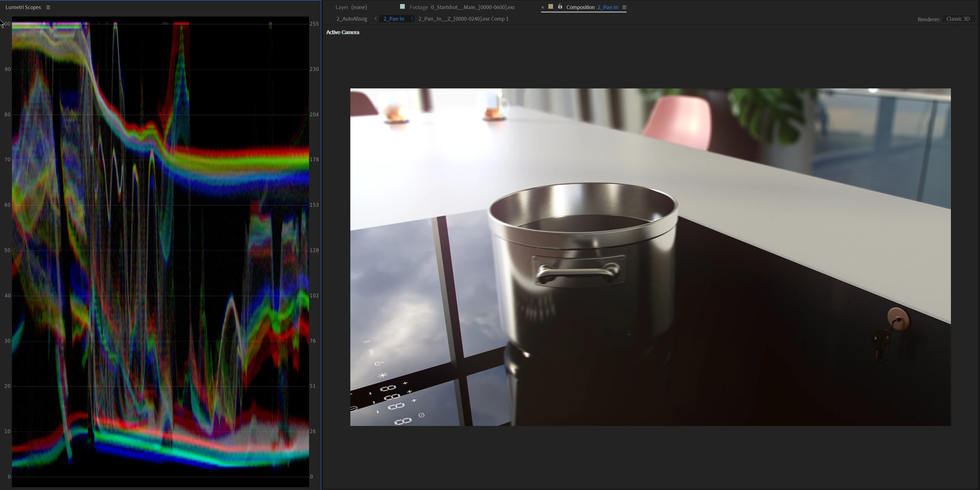This screenshot has height=490, width=980.
Task: Click the Active Camera view label
Action: pyautogui.click(x=343, y=32)
